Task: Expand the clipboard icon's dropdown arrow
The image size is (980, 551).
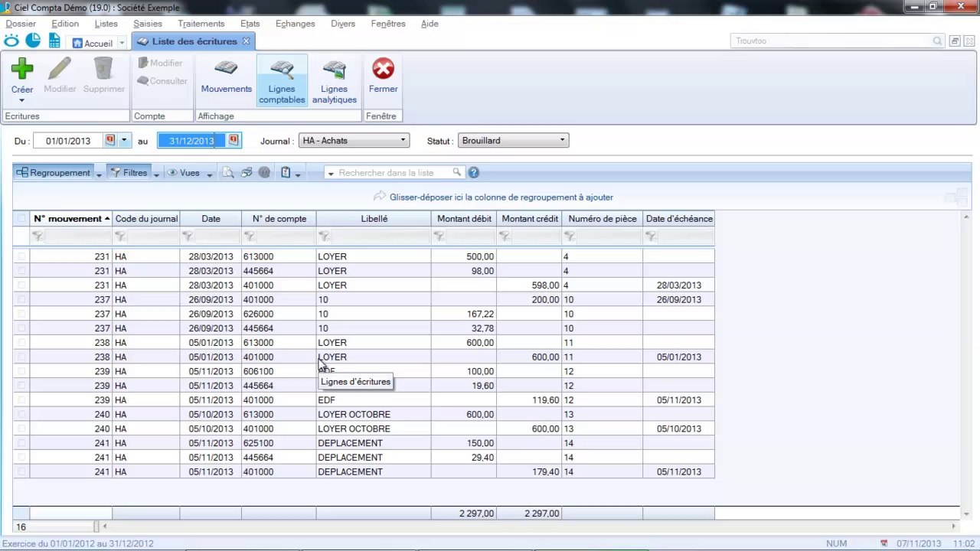Action: click(x=298, y=174)
